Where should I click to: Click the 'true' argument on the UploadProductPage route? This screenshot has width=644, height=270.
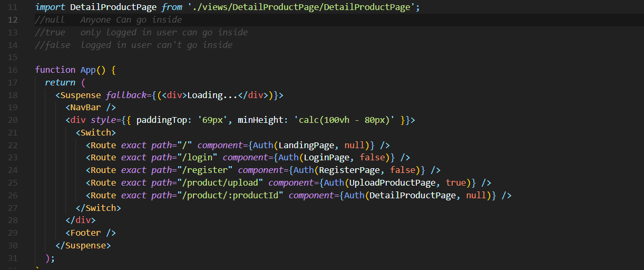click(x=456, y=184)
